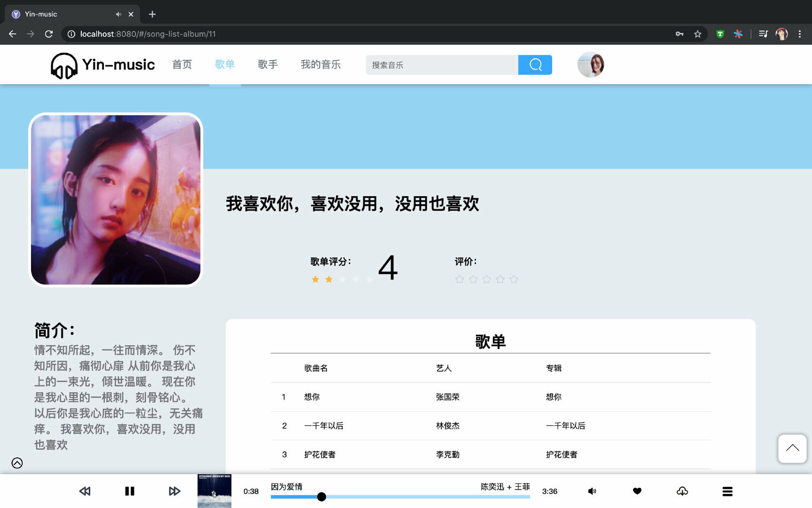
Task: Like the current song with heart icon
Action: [x=637, y=491]
